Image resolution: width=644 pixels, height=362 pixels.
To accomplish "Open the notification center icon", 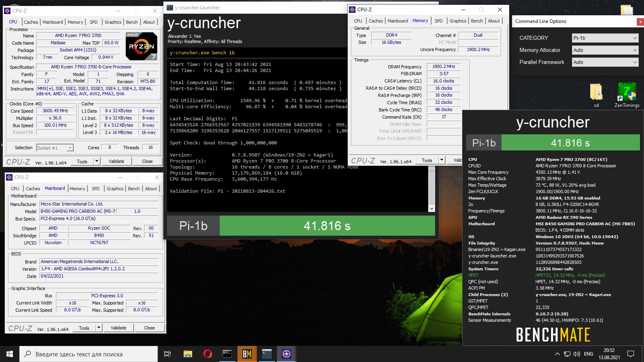I will pyautogui.click(x=631, y=354).
